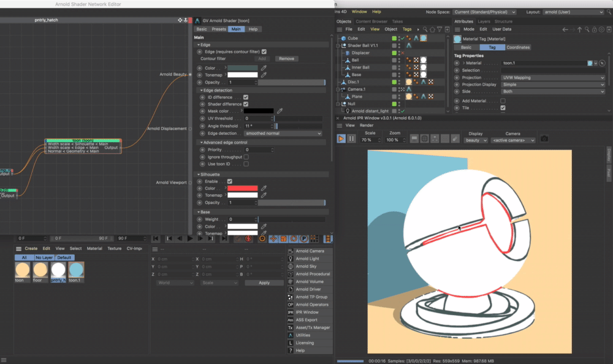
Task: Go up one level in Attributes manager
Action: [579, 29]
